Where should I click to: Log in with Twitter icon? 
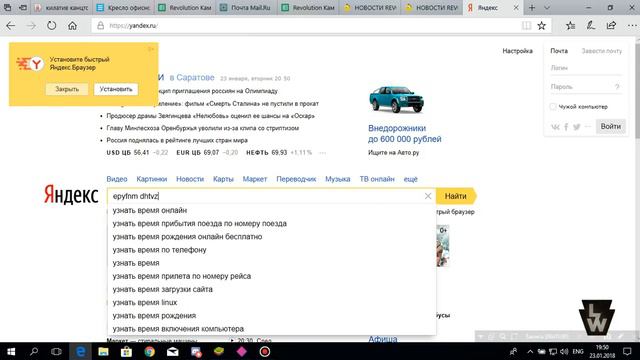pyautogui.click(x=577, y=127)
